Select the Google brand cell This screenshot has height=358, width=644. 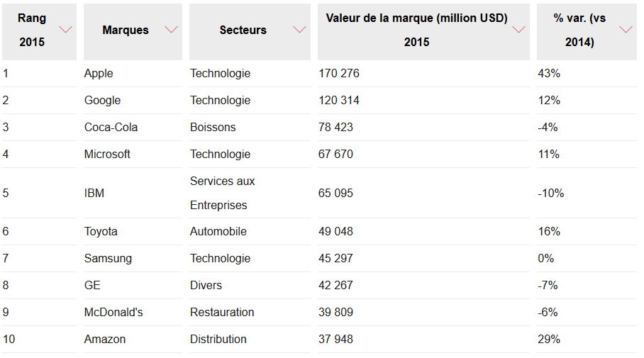pos(102,101)
